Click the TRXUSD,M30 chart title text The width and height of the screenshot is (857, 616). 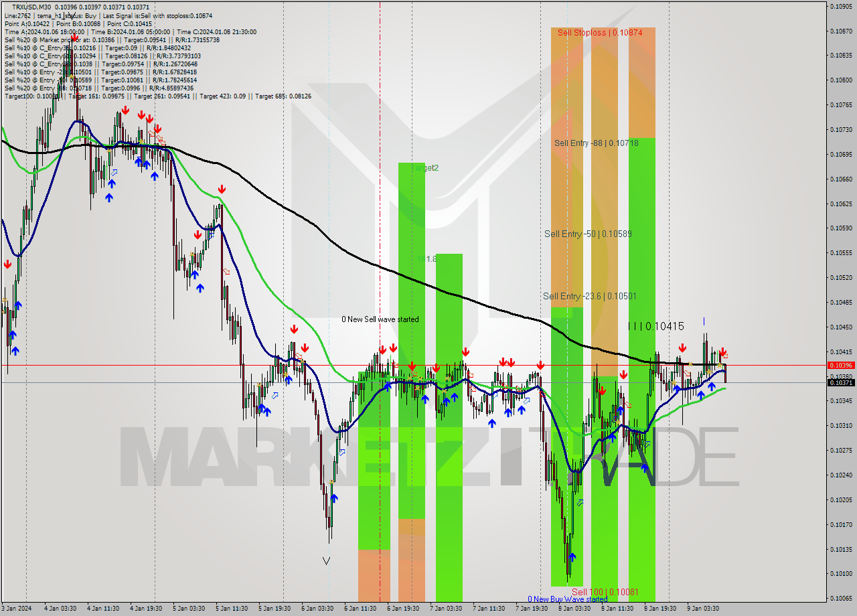(x=31, y=7)
